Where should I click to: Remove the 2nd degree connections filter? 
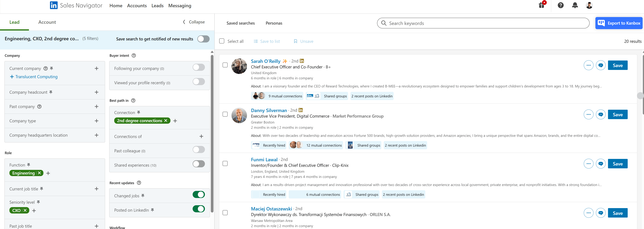(x=166, y=121)
